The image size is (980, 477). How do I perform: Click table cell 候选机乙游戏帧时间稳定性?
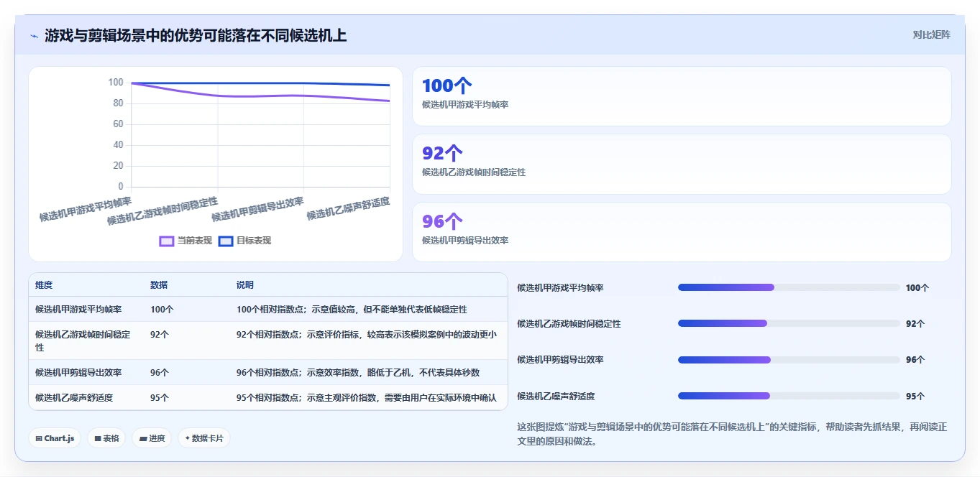pos(83,341)
